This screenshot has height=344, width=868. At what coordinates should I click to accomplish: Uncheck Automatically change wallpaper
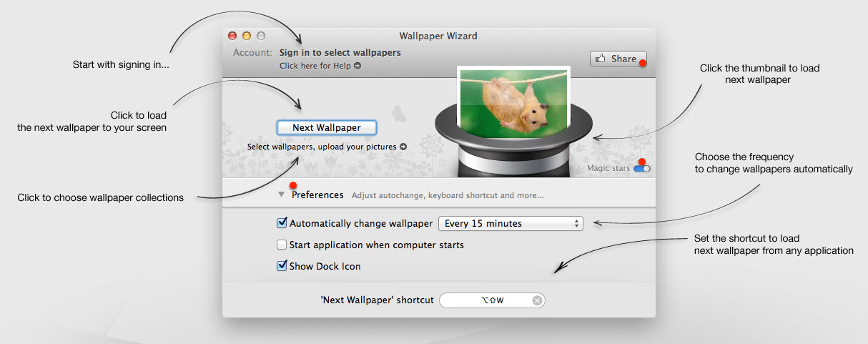282,223
